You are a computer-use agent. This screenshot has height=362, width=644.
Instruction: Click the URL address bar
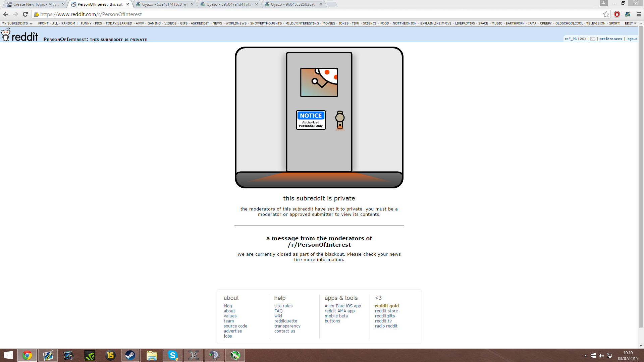pyautogui.click(x=319, y=14)
